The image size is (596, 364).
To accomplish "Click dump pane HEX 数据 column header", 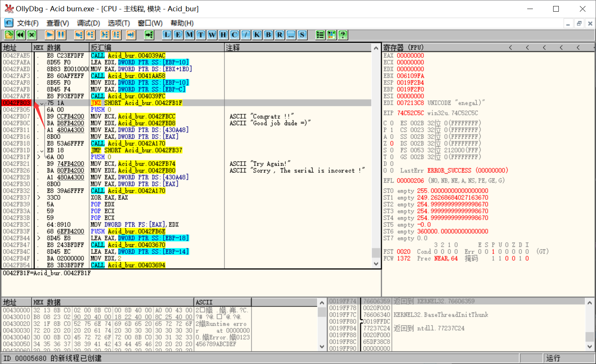I will [x=113, y=302].
